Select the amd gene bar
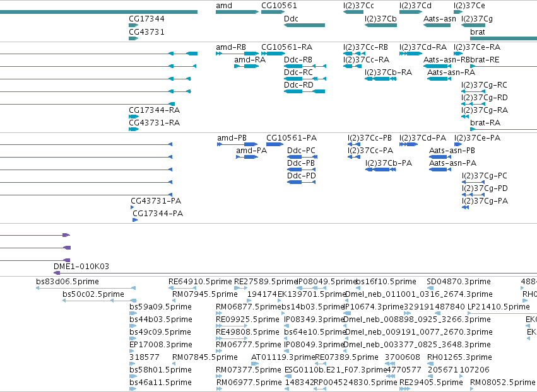Image resolution: width=537 pixels, height=392 pixels. pyautogui.click(x=237, y=12)
